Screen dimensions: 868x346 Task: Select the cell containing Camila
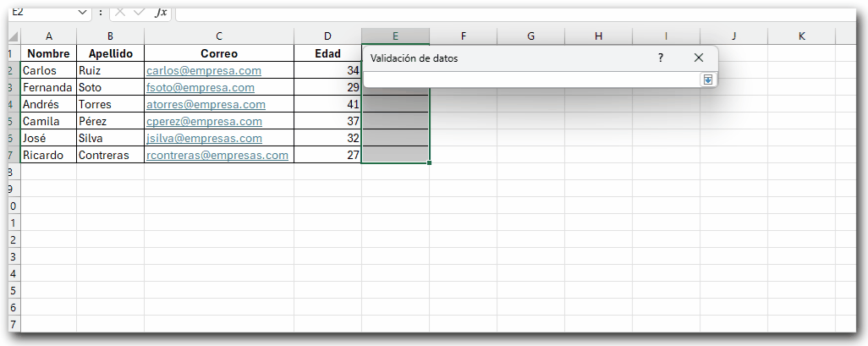(49, 121)
